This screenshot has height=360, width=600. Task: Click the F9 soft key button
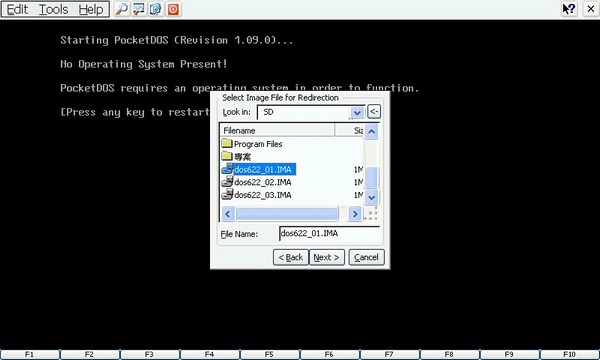(x=509, y=355)
